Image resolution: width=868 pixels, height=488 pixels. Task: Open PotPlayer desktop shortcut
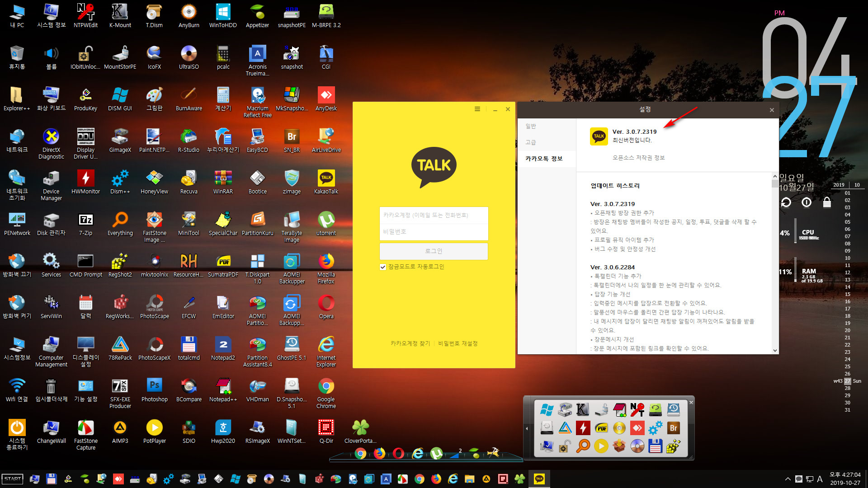point(155,431)
